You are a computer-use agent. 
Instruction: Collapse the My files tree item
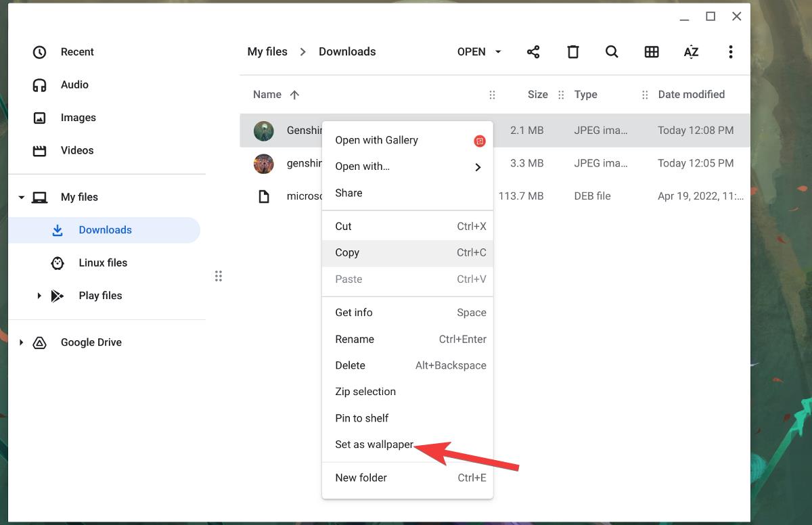click(20, 197)
